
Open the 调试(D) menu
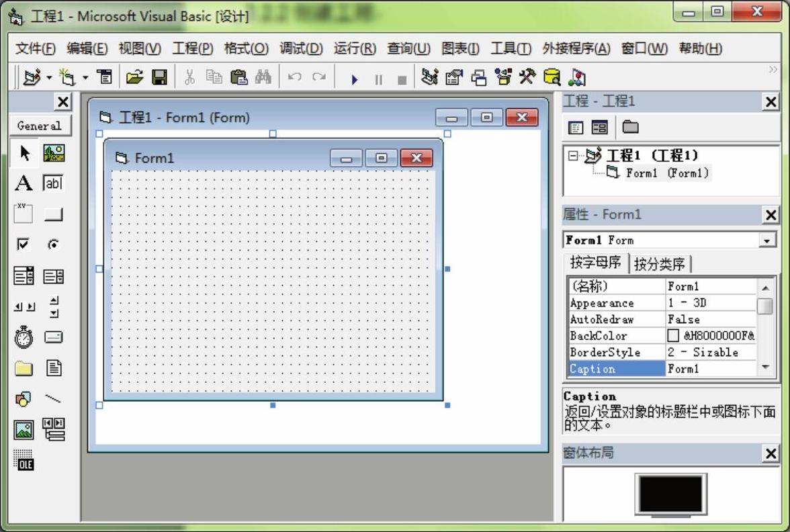click(x=301, y=48)
